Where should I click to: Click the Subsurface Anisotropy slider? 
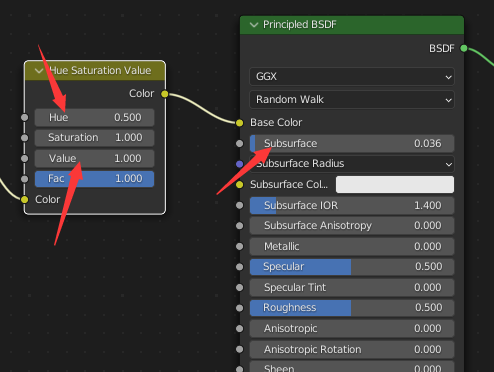coord(352,226)
